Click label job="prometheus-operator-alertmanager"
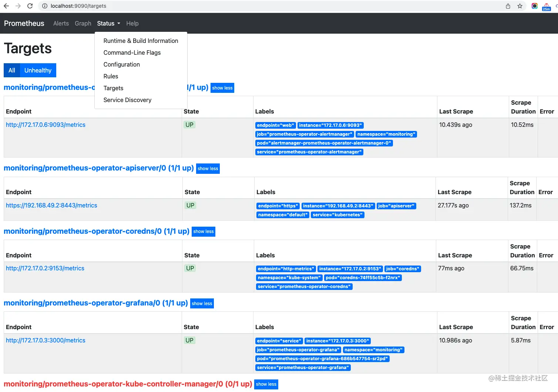The image size is (558, 392). pos(305,134)
